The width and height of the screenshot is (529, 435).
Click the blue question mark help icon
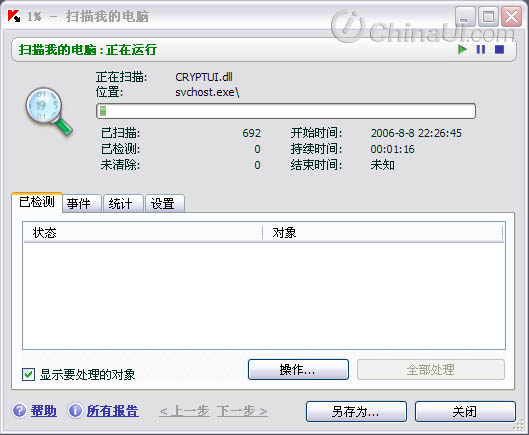tap(19, 410)
